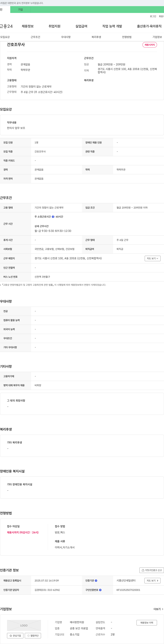Viewport: 164px width, 644px height.
Task: Select the text 한의사 업무 보조
Action: tap(16, 128)
